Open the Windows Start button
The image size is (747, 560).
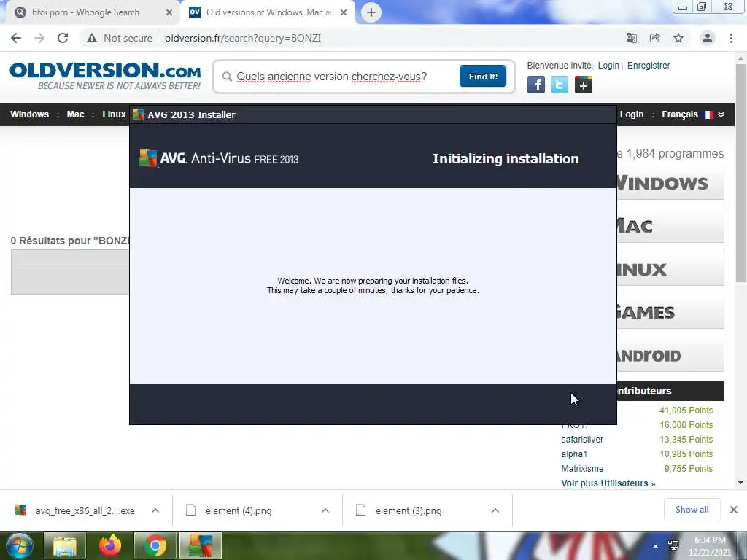[19, 545]
